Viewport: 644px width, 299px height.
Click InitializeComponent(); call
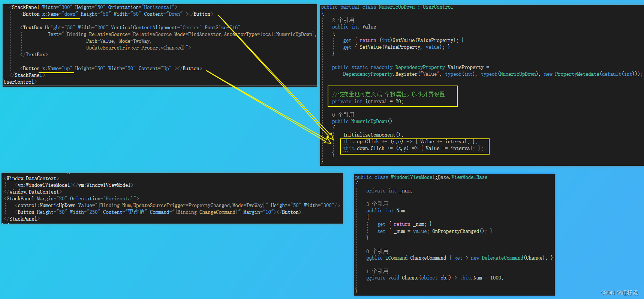[373, 135]
